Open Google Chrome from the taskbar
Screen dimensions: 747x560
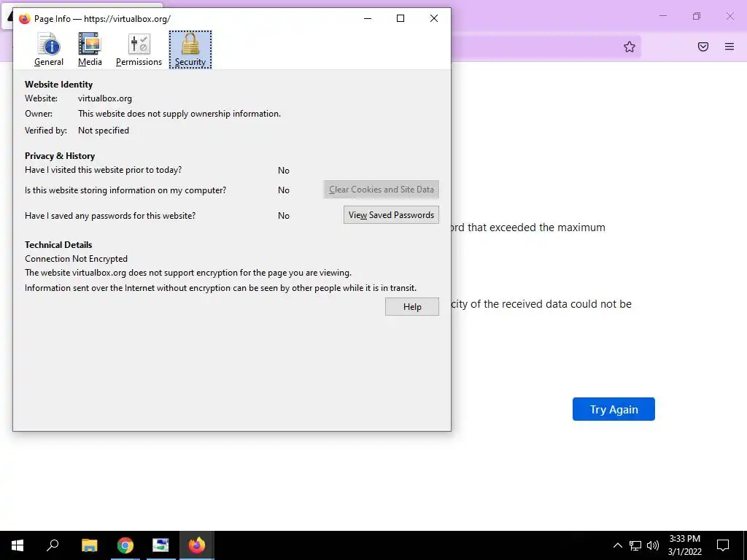(x=125, y=545)
